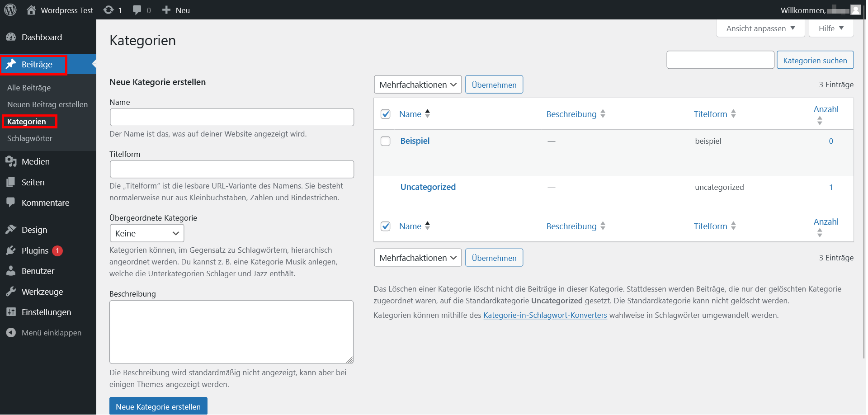Click the post count 1 for Uncategorized

point(831,187)
